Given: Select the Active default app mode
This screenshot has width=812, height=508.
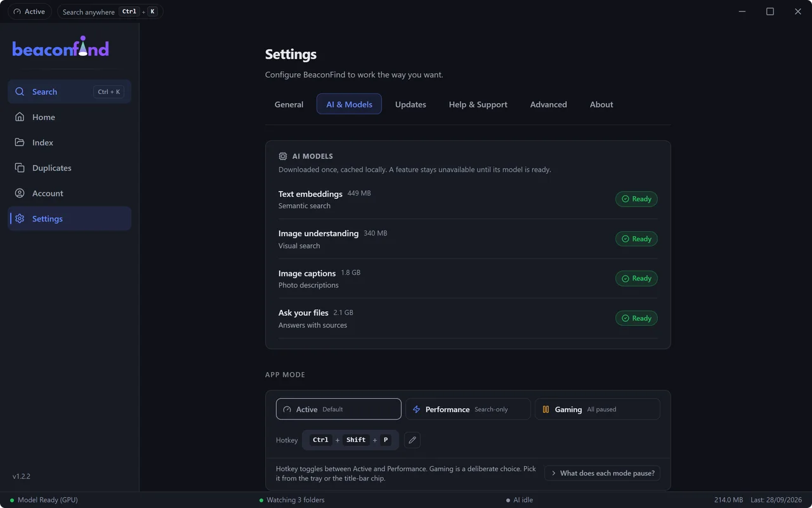Looking at the screenshot, I should (339, 410).
